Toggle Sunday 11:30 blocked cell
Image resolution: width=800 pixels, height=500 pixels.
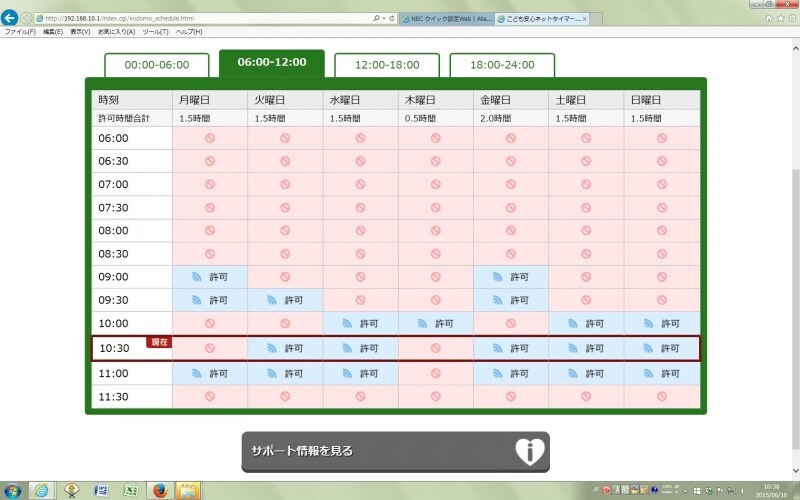(x=661, y=396)
